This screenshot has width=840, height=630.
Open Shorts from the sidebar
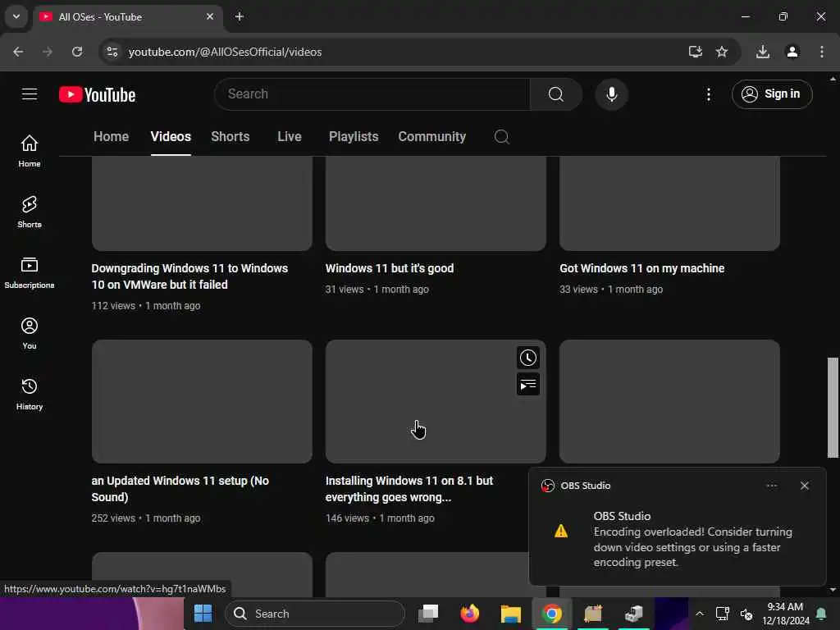(x=30, y=212)
